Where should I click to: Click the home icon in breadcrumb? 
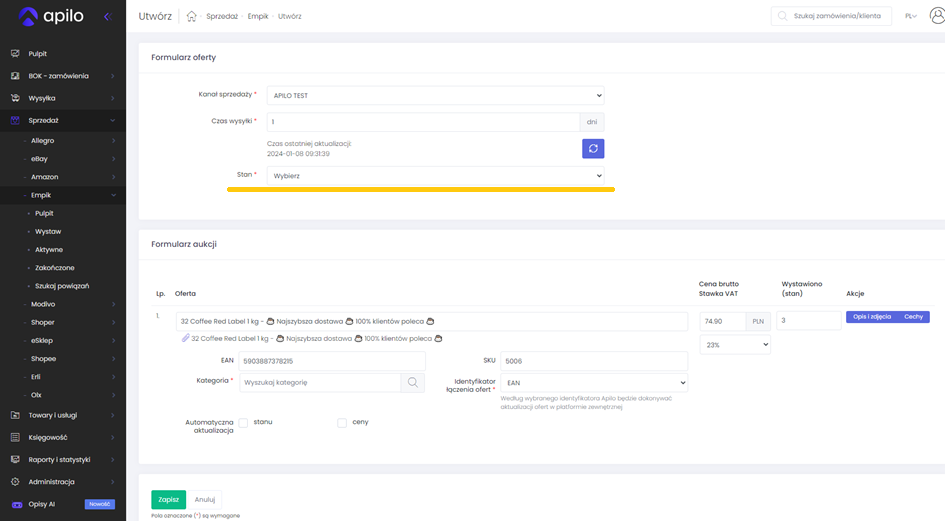(x=191, y=17)
